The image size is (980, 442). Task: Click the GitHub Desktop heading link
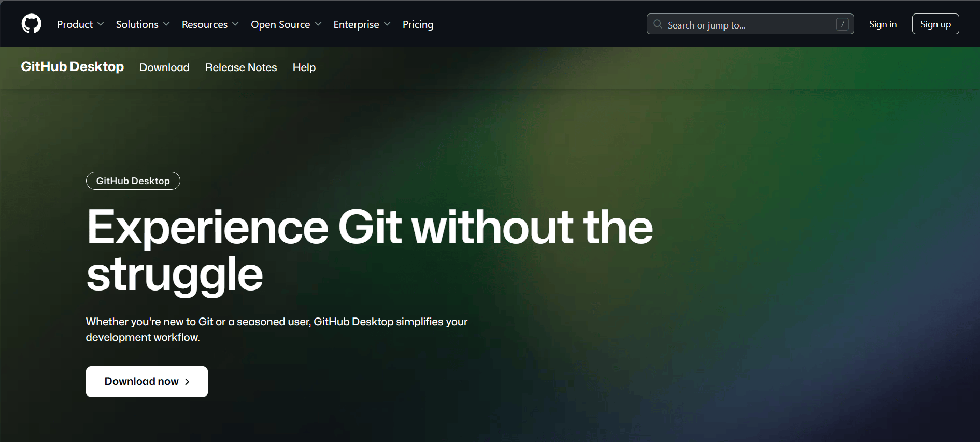tap(72, 67)
